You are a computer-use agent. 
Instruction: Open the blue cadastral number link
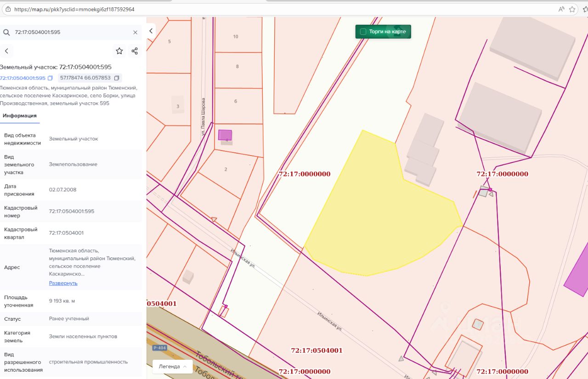coord(23,78)
